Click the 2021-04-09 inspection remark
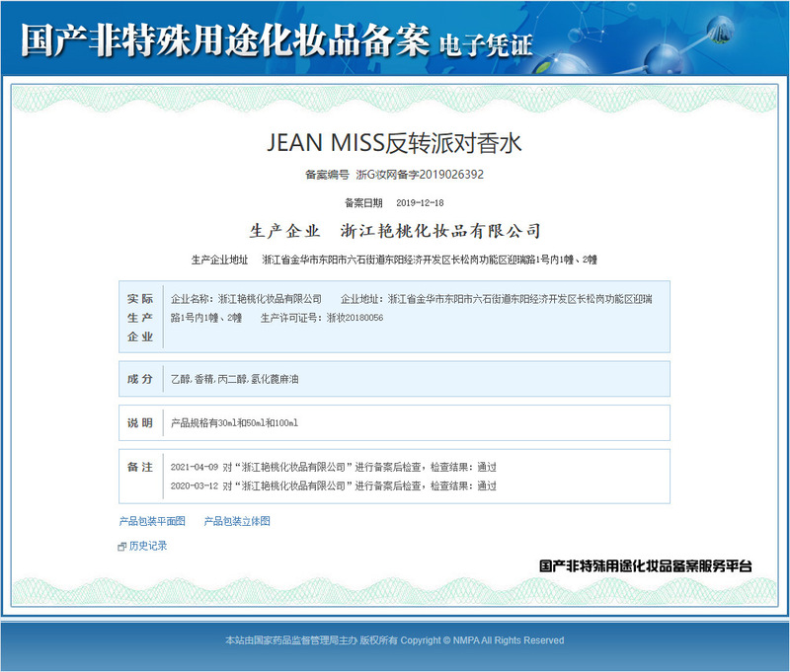Viewport: 790px width, 672px height. tap(334, 467)
